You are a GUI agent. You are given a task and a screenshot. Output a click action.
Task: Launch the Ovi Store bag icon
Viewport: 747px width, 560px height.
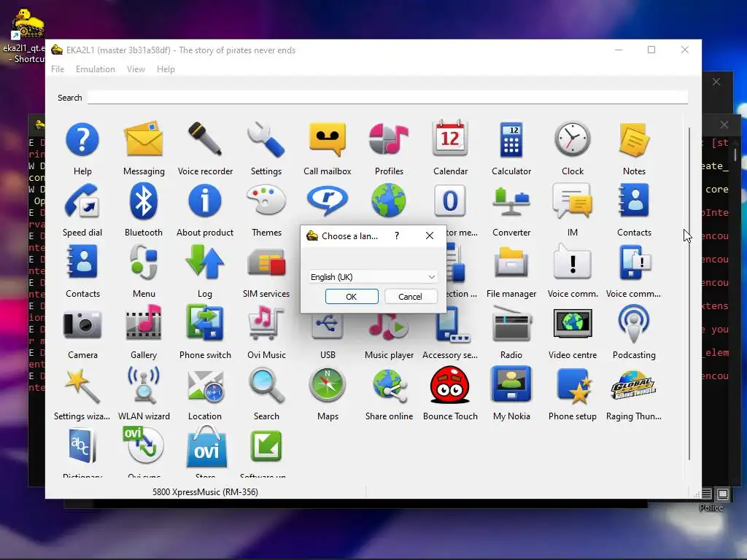(x=206, y=446)
